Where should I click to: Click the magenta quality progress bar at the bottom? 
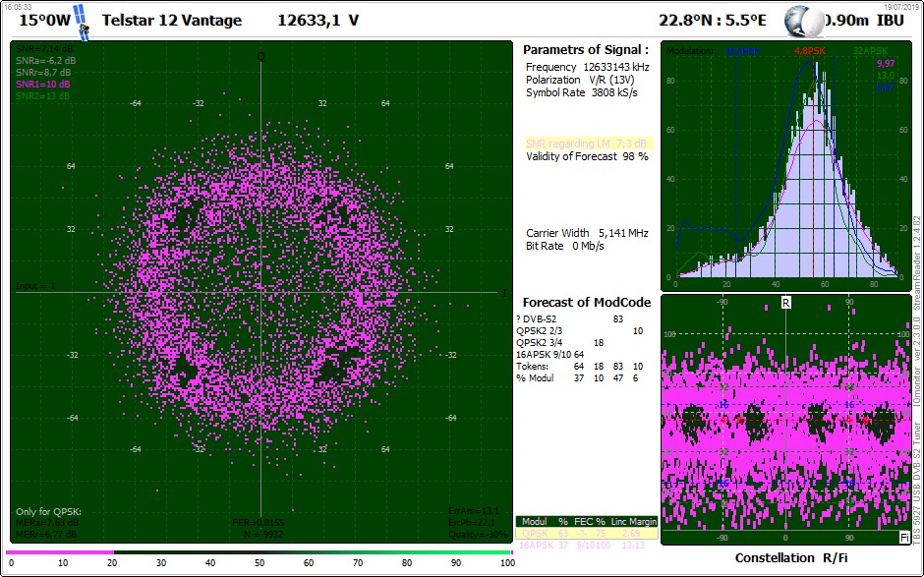(x=60, y=552)
